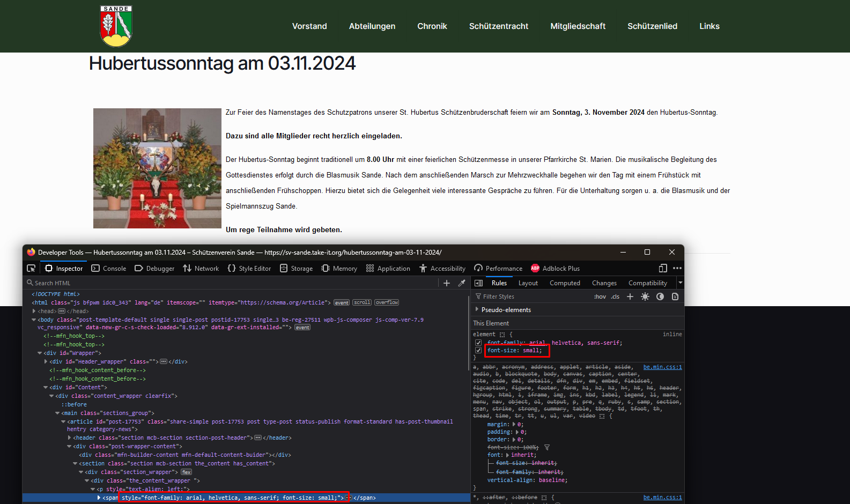Open the Style Editor panel
The height and width of the screenshot is (504, 850).
point(249,268)
